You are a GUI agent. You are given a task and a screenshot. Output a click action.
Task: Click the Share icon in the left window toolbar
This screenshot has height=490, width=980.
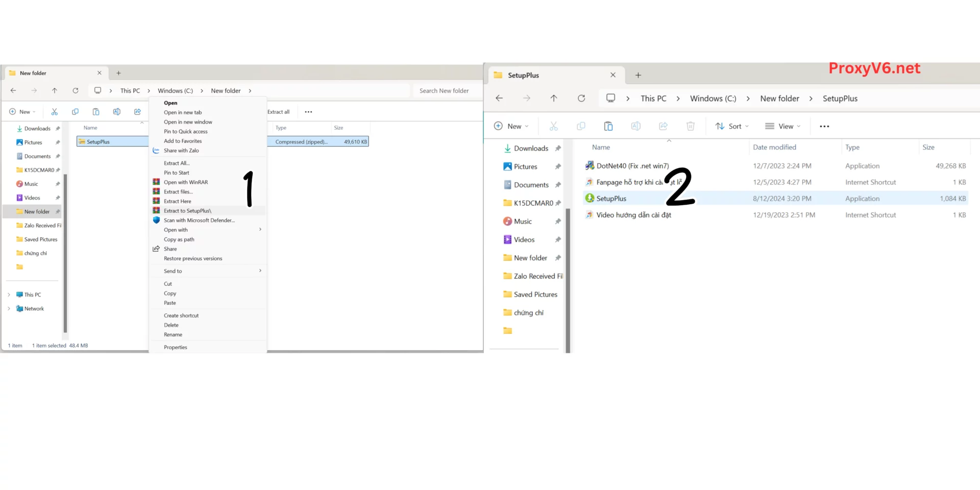tap(137, 112)
